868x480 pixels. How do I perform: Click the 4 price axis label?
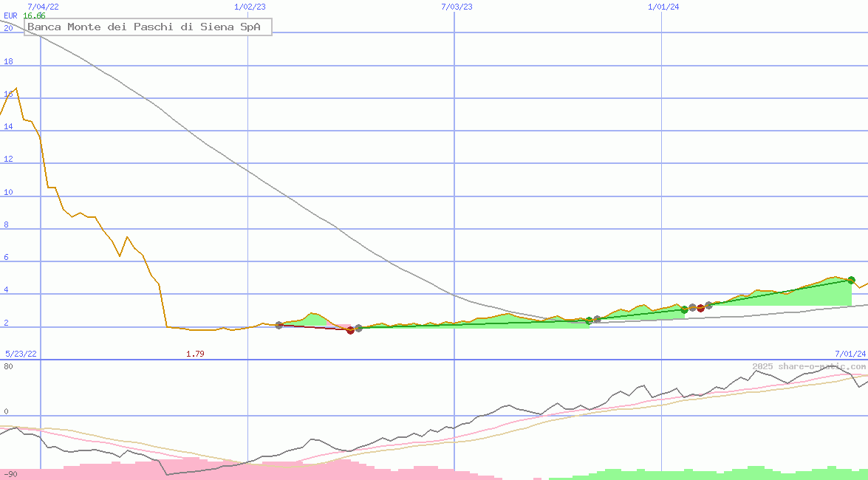[x=6, y=290]
